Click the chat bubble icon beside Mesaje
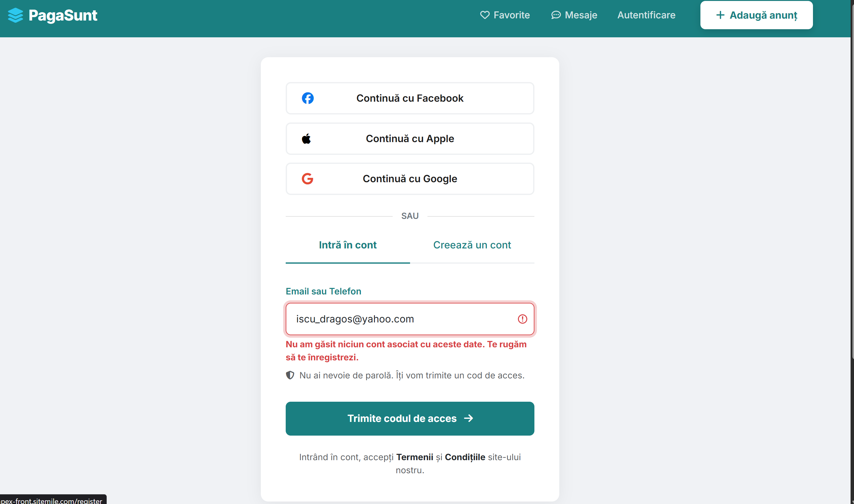The image size is (854, 504). [556, 15]
